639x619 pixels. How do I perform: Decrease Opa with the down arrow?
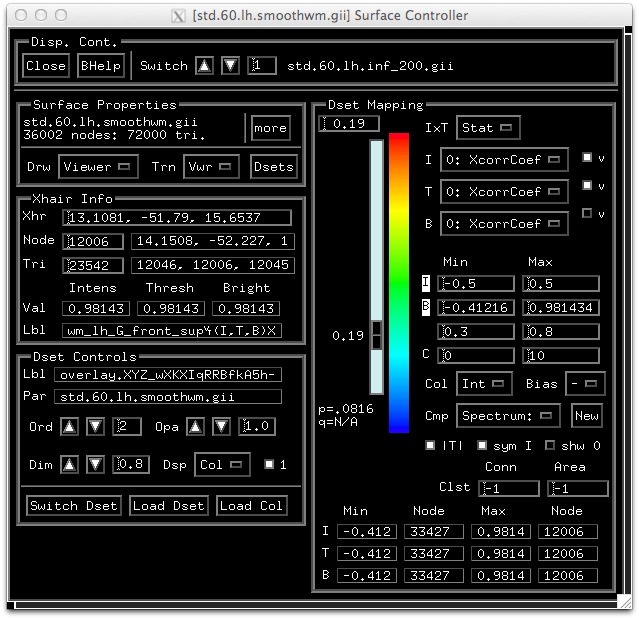pos(221,427)
